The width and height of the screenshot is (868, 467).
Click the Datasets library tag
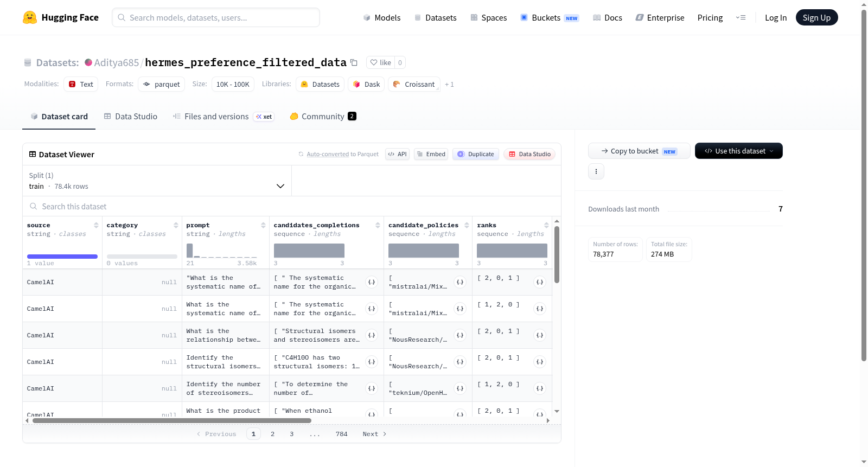coord(320,84)
